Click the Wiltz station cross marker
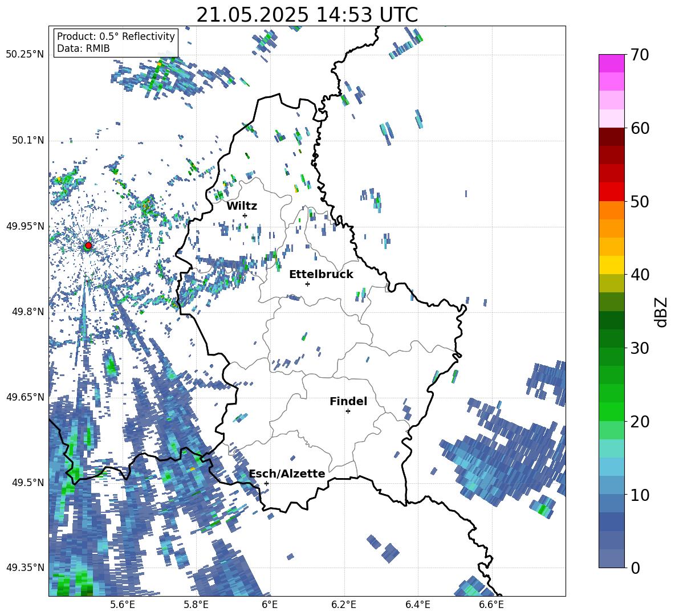Viewport: 675px width, 616px height. tap(245, 215)
